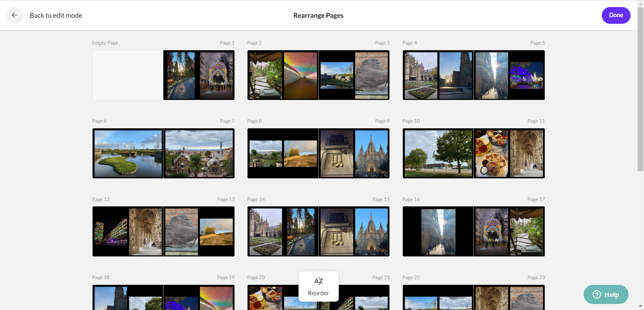Click the Help question mark icon
This screenshot has height=310, width=644.
pos(597,295)
